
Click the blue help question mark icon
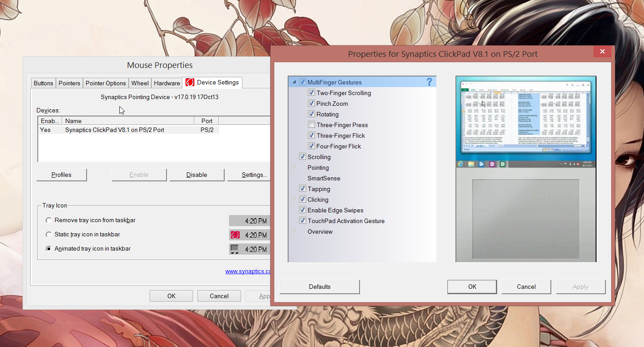coord(429,82)
